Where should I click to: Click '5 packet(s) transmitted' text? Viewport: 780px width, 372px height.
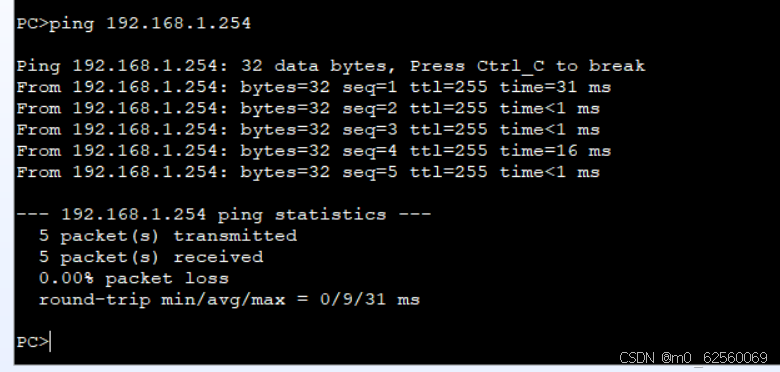168,236
